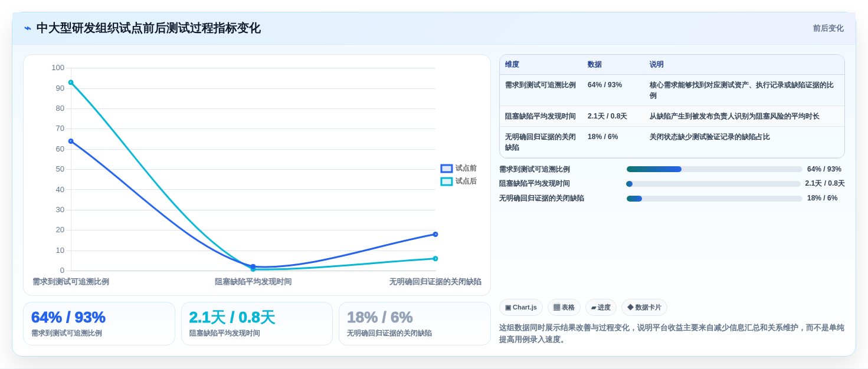Click the y-axis value 100
The image size is (868, 369).
pos(58,68)
